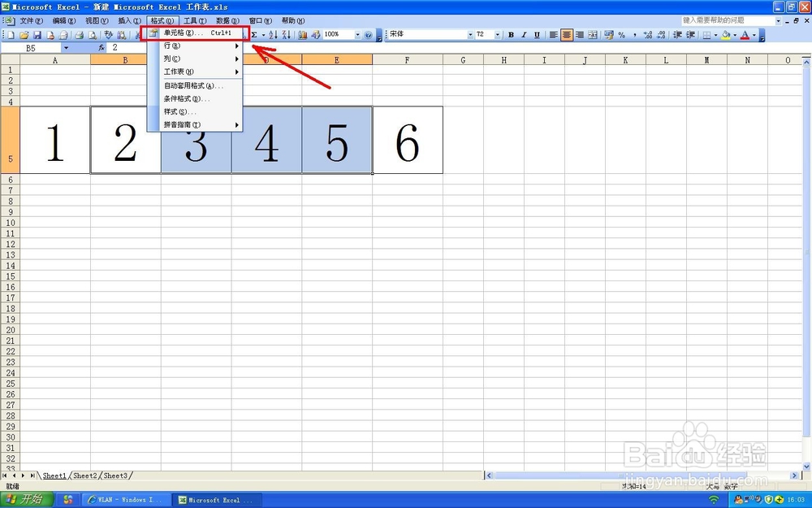Image resolution: width=812 pixels, height=508 pixels.
Task: Toggle center alignment button
Action: [x=567, y=35]
